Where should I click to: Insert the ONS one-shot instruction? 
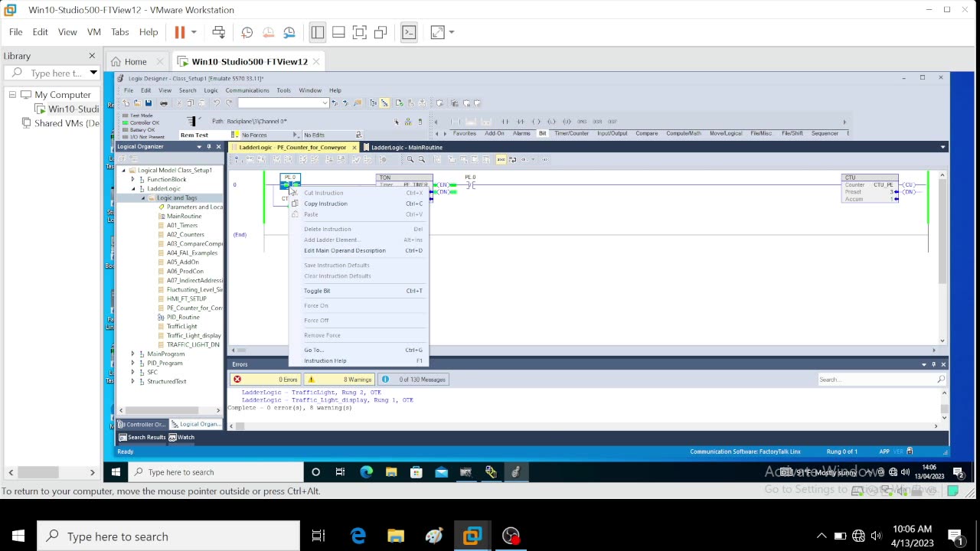[582, 122]
